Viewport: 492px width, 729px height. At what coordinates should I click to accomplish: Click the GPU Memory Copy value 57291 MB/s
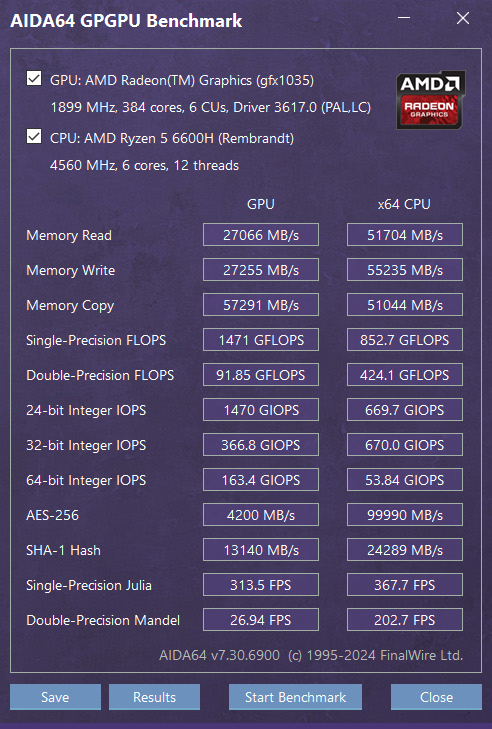point(261,305)
